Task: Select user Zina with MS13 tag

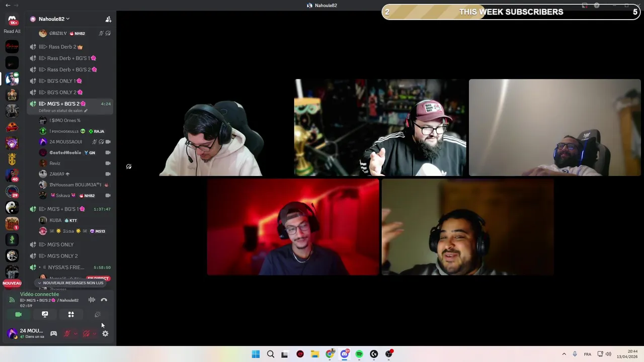Action: click(74, 231)
